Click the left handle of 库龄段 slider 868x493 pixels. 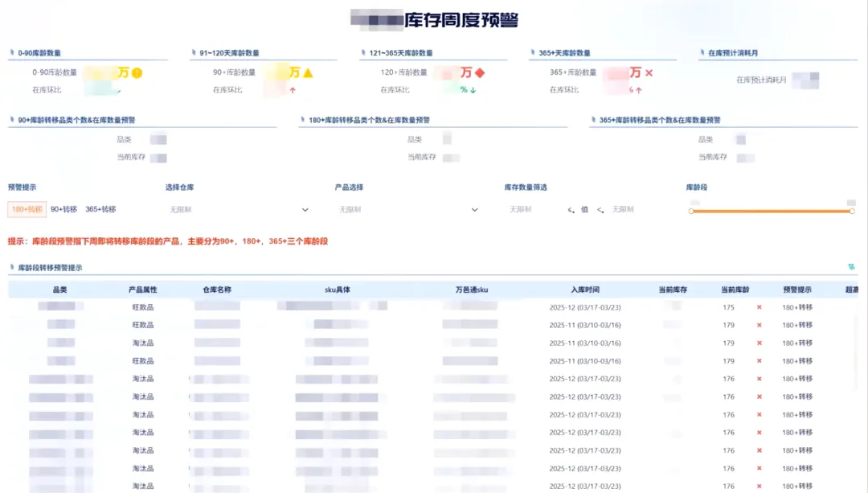[x=691, y=212]
